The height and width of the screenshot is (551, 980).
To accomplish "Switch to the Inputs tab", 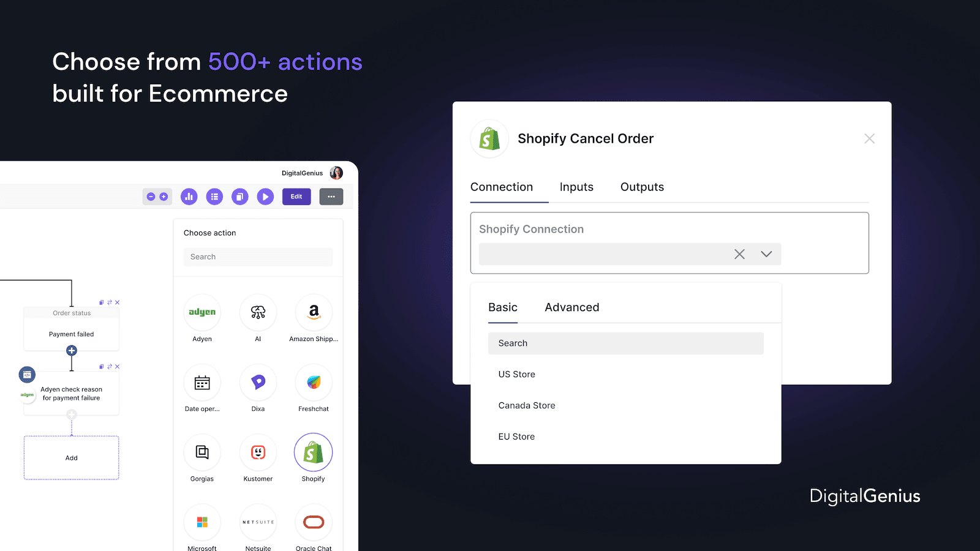I will coord(576,187).
